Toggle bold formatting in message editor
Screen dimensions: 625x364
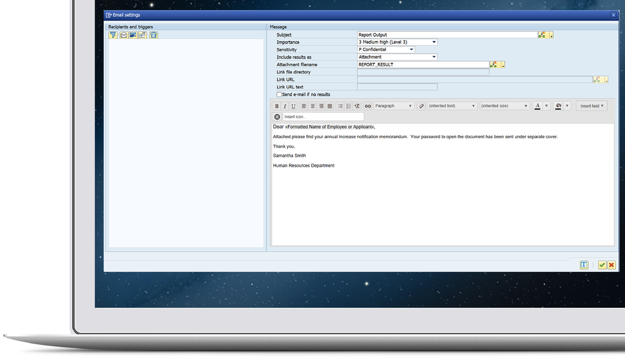click(x=276, y=106)
